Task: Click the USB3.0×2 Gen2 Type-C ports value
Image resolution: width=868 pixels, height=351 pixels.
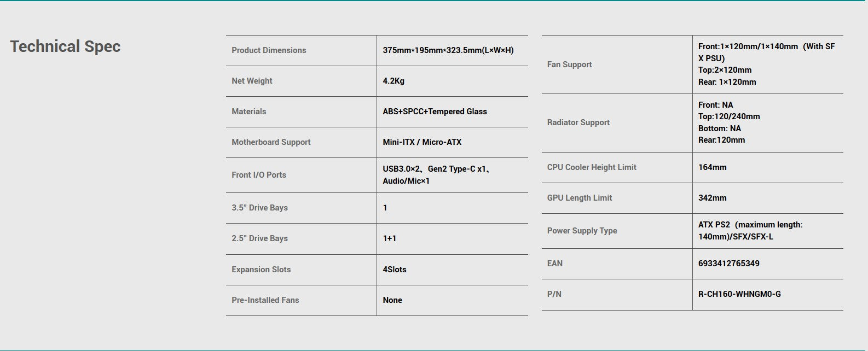Action: [x=437, y=175]
